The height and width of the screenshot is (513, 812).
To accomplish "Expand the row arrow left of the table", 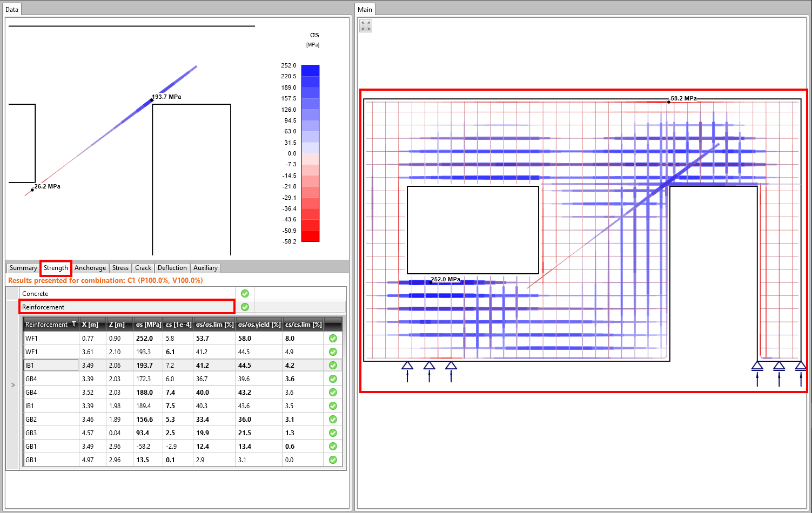I will tap(13, 385).
